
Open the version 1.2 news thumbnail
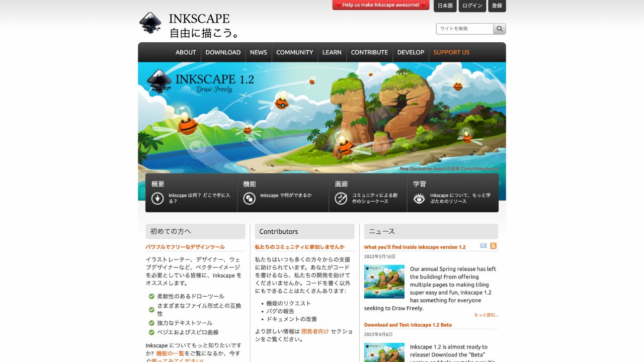click(x=384, y=282)
